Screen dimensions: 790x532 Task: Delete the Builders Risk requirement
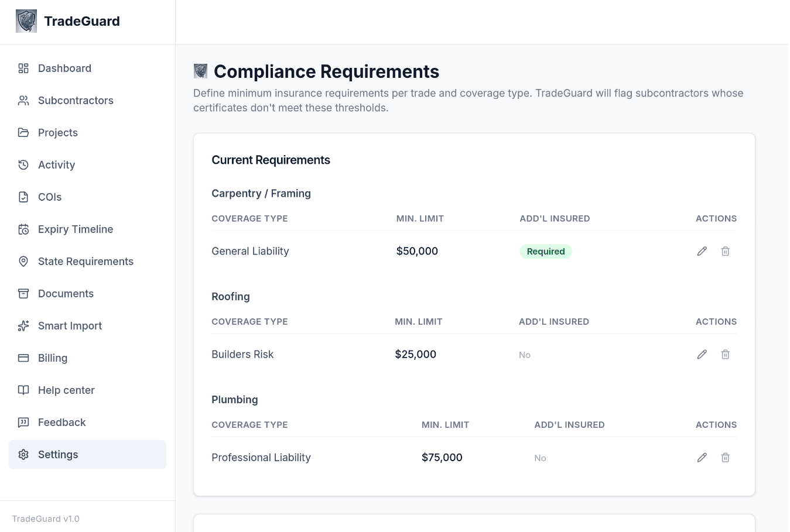click(726, 354)
